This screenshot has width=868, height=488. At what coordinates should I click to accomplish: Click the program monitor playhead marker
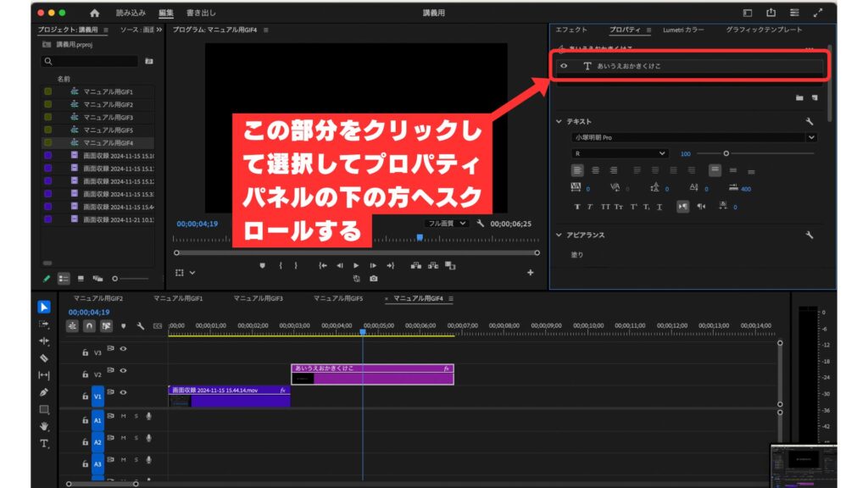point(420,238)
